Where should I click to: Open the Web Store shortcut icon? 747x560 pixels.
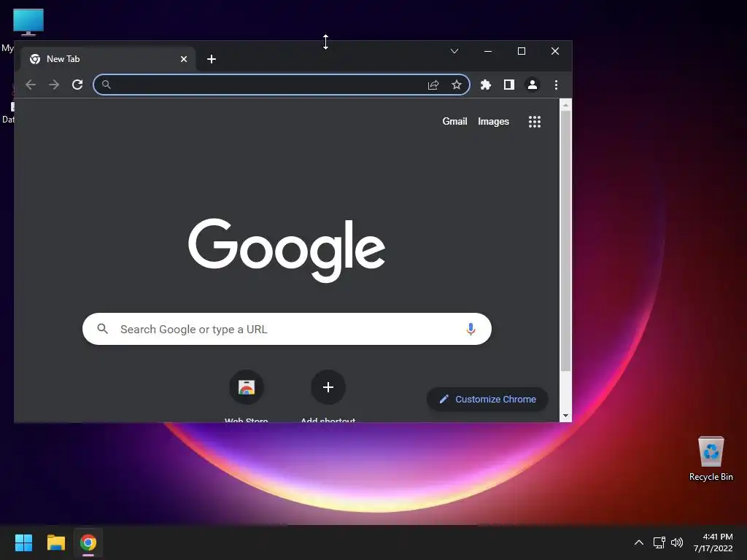point(247,387)
